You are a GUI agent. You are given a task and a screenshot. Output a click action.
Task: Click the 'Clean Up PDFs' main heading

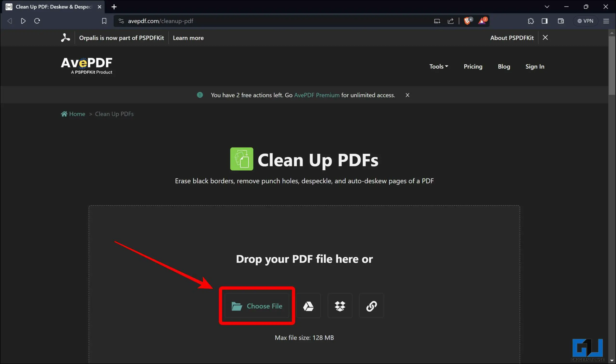click(318, 160)
